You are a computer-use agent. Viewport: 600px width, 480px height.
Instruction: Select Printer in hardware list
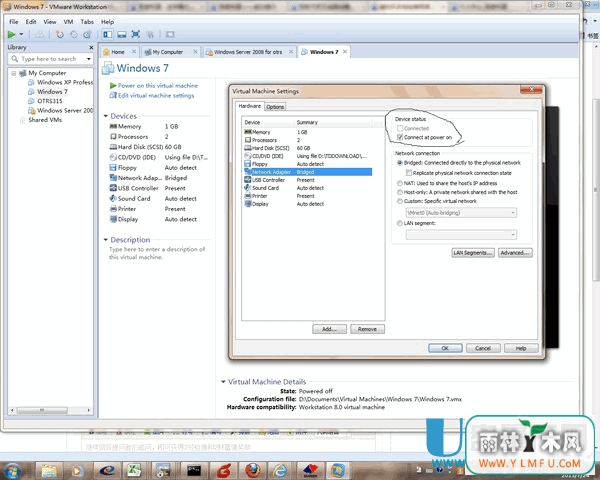tap(308, 196)
